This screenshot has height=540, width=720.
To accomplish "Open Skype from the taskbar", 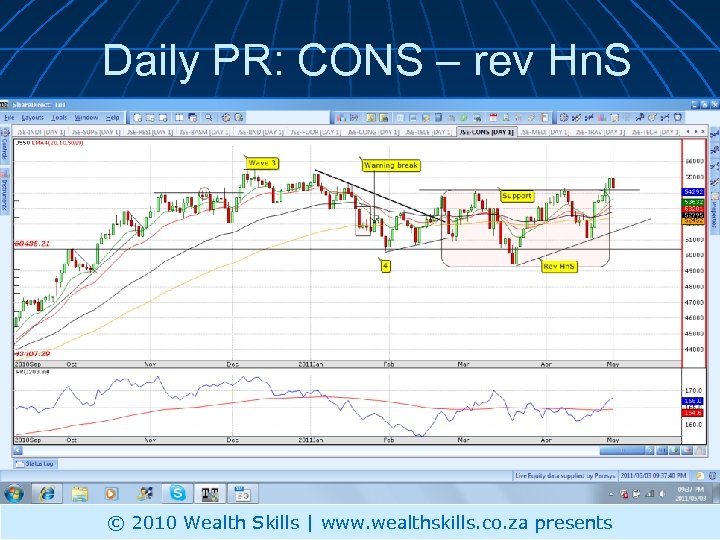I will pos(177,494).
